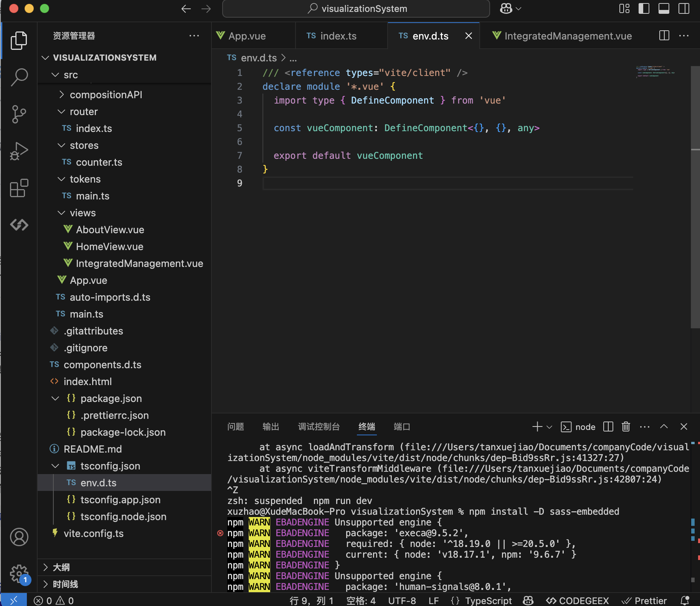Close the env.d.ts editor tab
The height and width of the screenshot is (606, 700).
[x=469, y=36]
